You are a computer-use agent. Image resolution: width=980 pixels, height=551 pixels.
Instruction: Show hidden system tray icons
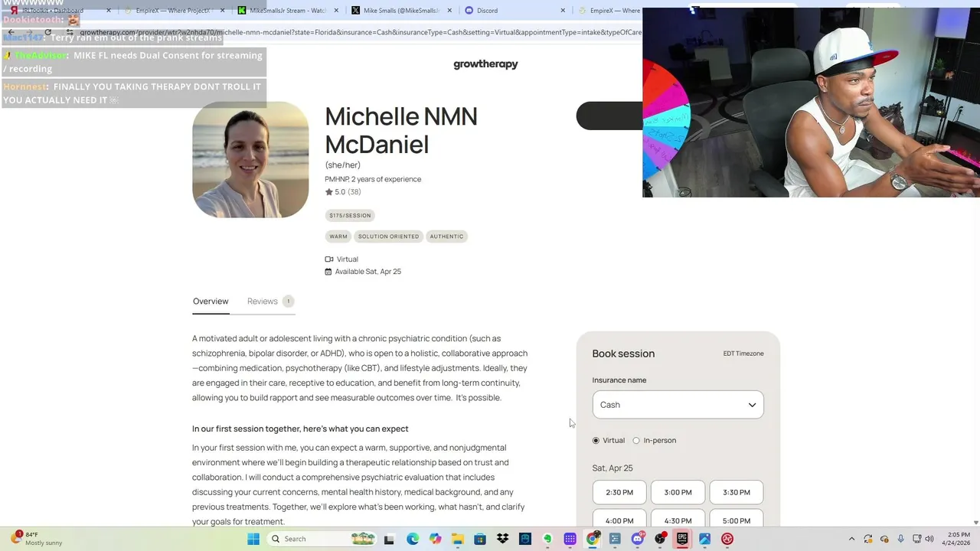click(x=851, y=539)
